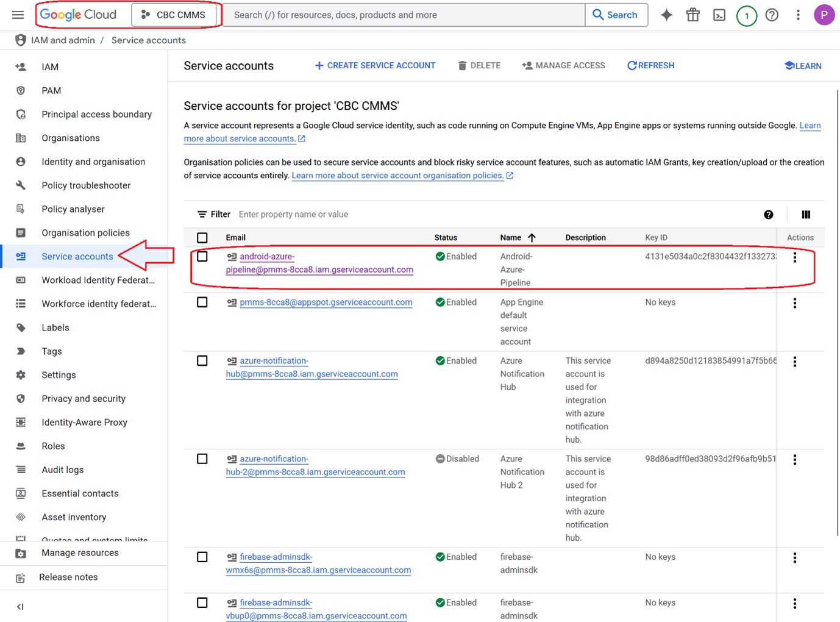Open the main navigation hamburger menu

(x=18, y=15)
